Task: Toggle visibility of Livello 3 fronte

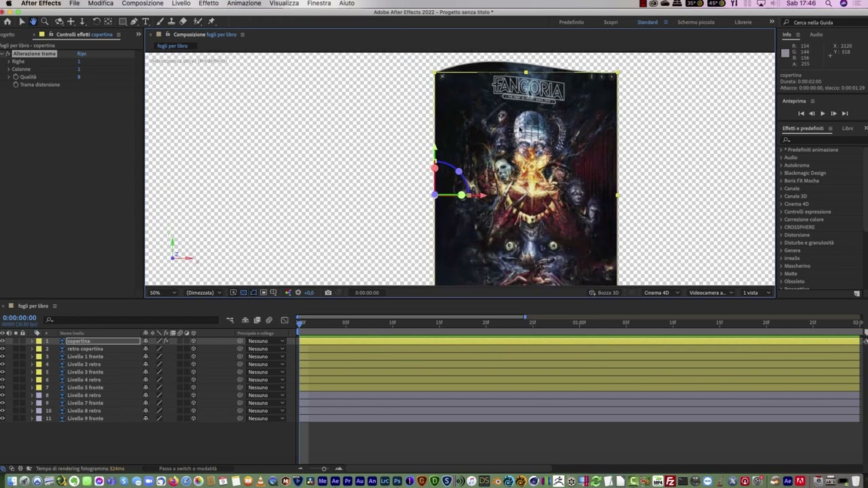Action: pyautogui.click(x=3, y=372)
